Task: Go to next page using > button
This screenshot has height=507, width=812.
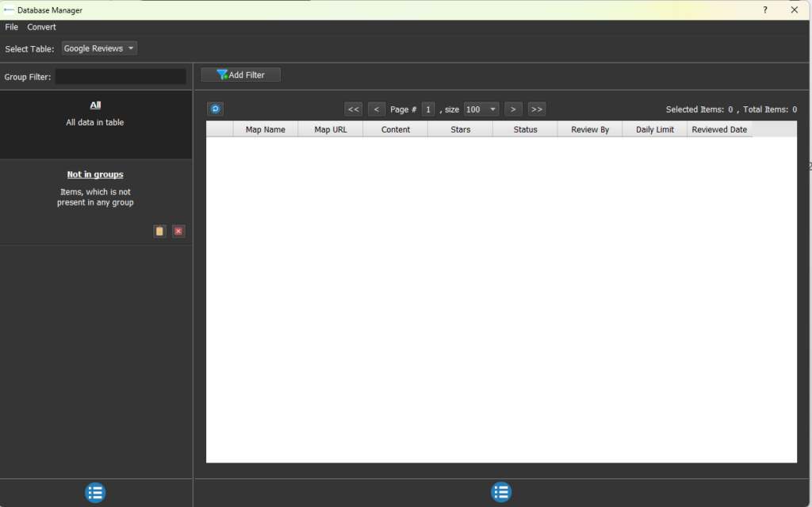Action: click(x=514, y=109)
